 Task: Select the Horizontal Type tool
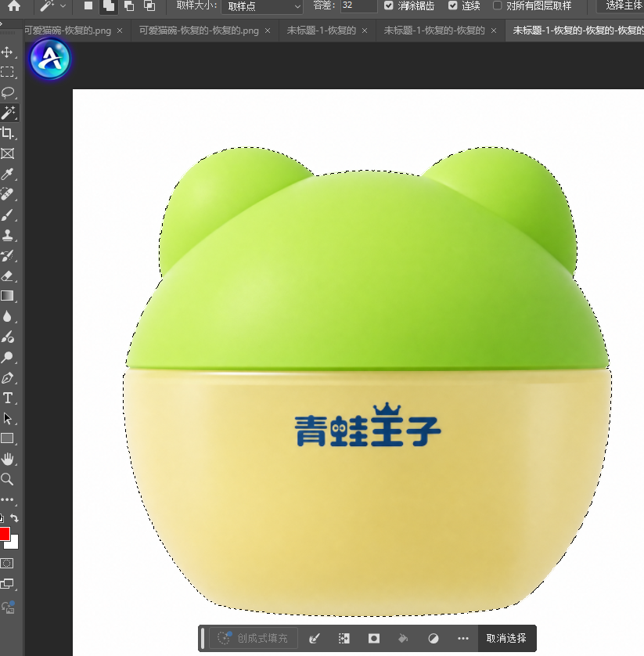point(7,398)
